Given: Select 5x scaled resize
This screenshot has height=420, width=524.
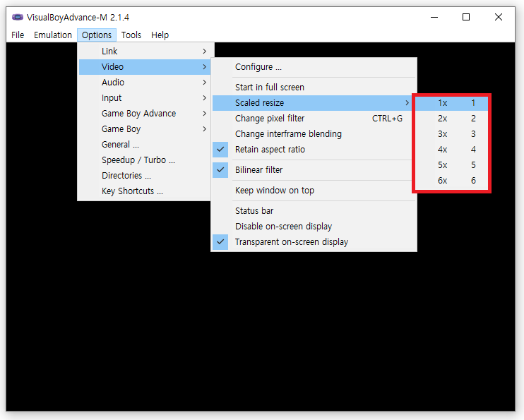Looking at the screenshot, I should pyautogui.click(x=451, y=165).
